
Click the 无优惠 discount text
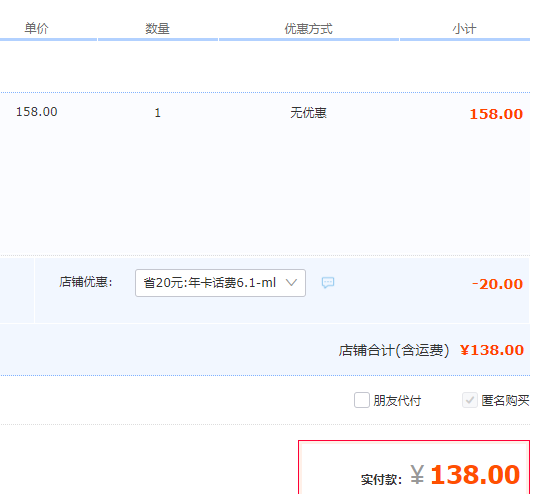(x=309, y=112)
